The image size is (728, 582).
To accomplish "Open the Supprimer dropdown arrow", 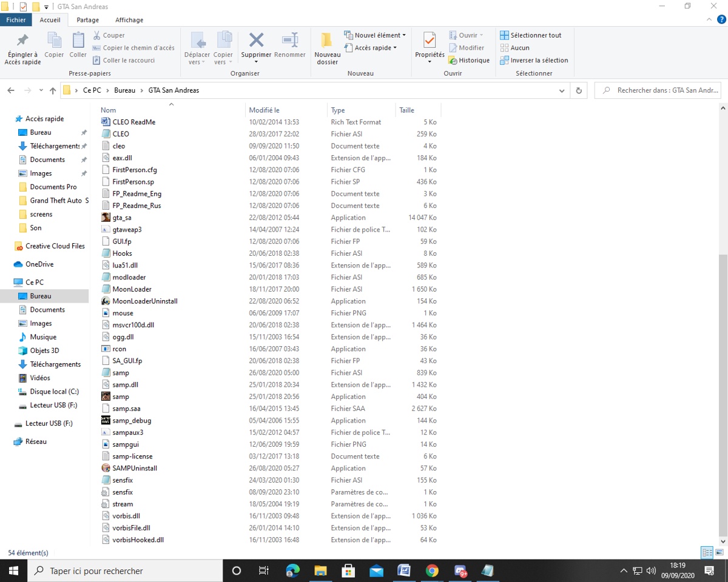I will 256,62.
